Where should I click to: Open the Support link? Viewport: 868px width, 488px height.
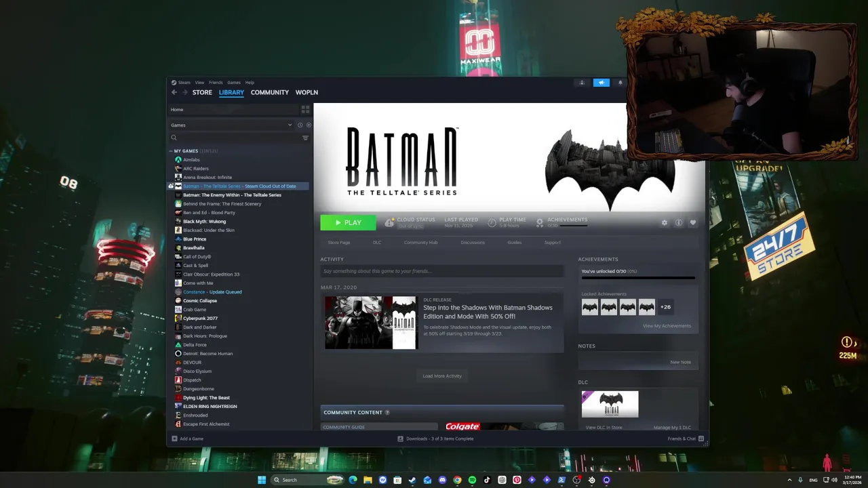(553, 243)
